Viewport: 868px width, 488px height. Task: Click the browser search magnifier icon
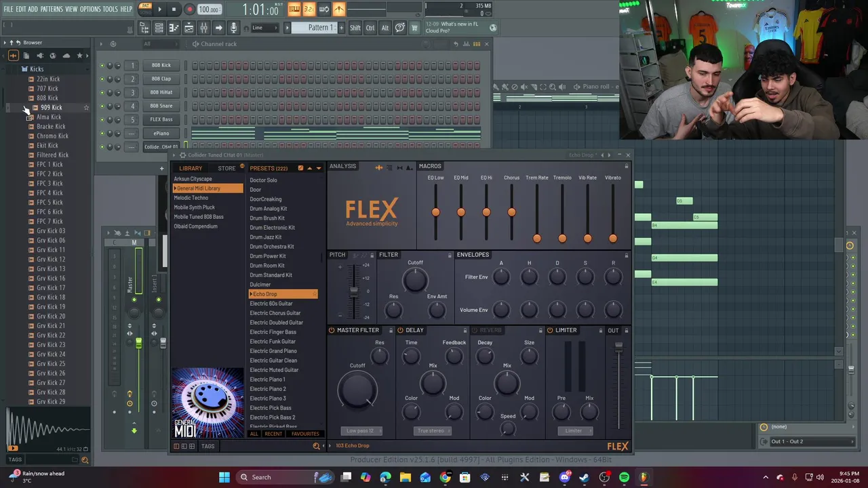(85, 460)
